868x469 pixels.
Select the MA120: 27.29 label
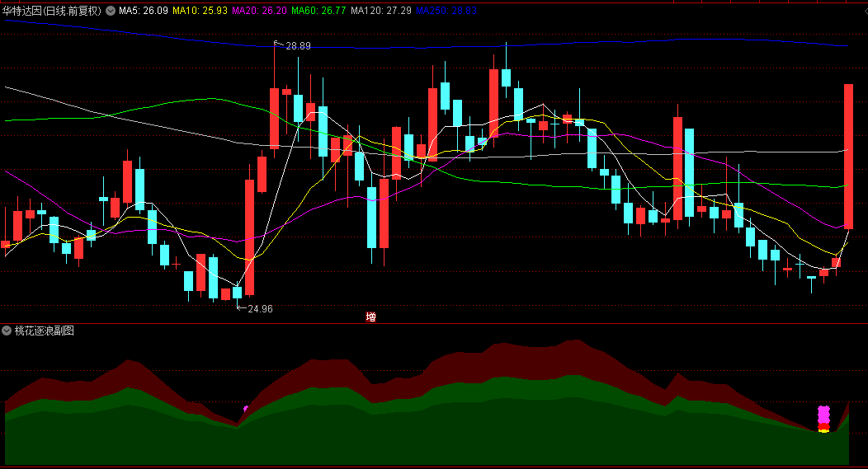381,11
